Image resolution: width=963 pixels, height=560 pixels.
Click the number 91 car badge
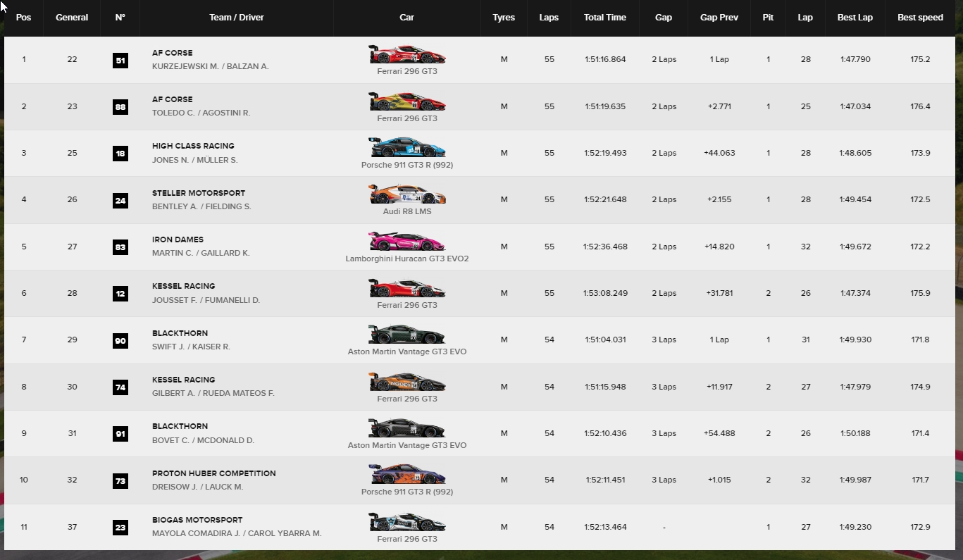120,433
